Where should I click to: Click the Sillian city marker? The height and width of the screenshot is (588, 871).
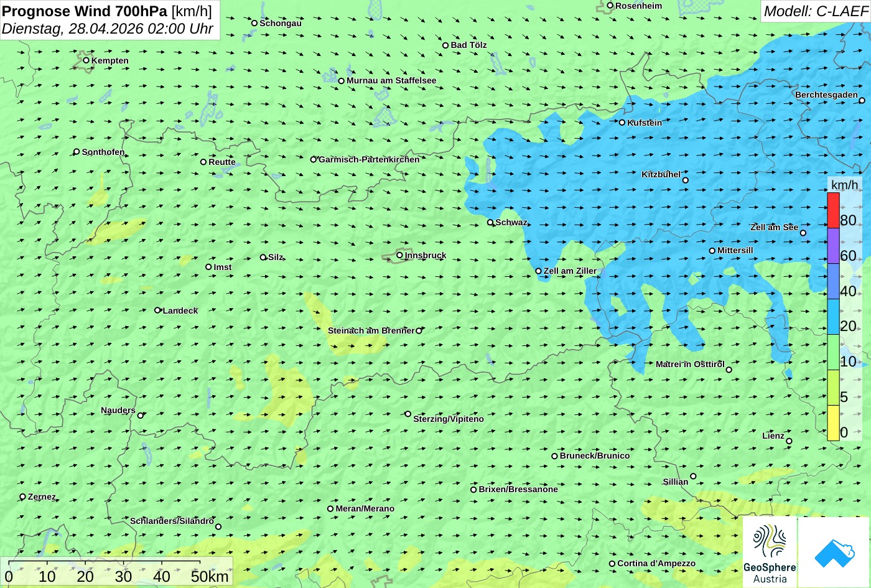(x=693, y=477)
